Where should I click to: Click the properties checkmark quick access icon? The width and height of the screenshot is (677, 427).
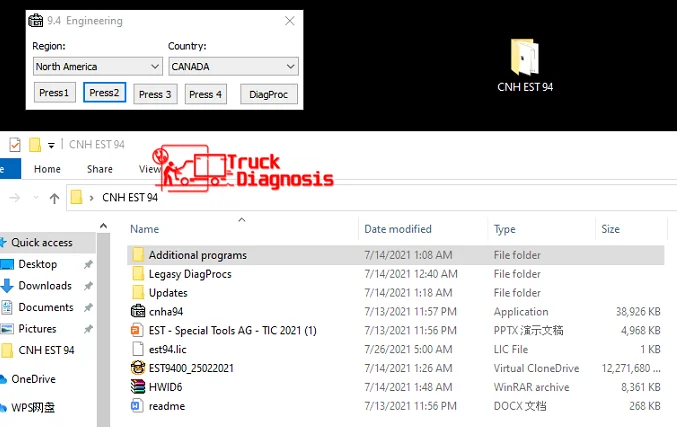click(15, 144)
